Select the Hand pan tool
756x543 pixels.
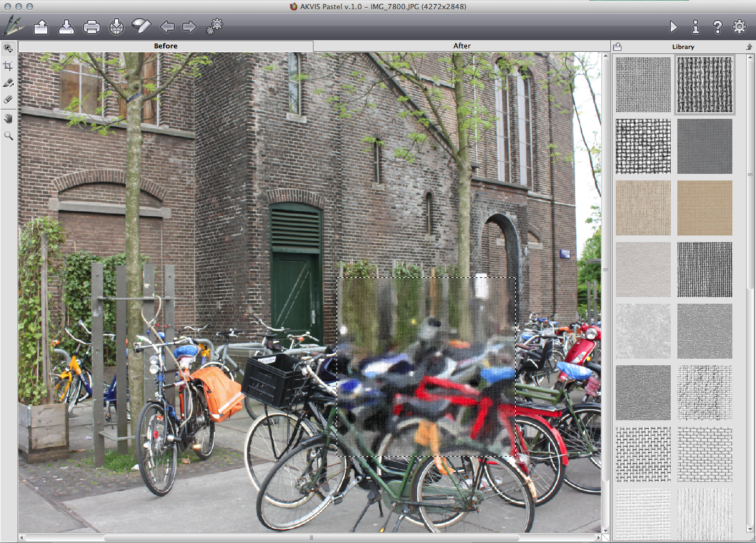8,118
